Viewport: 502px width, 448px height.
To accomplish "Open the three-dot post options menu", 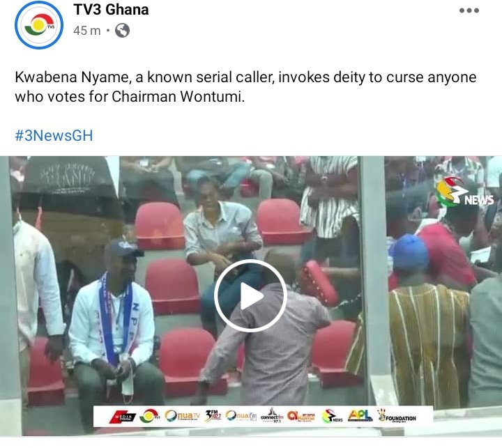I will click(x=469, y=10).
